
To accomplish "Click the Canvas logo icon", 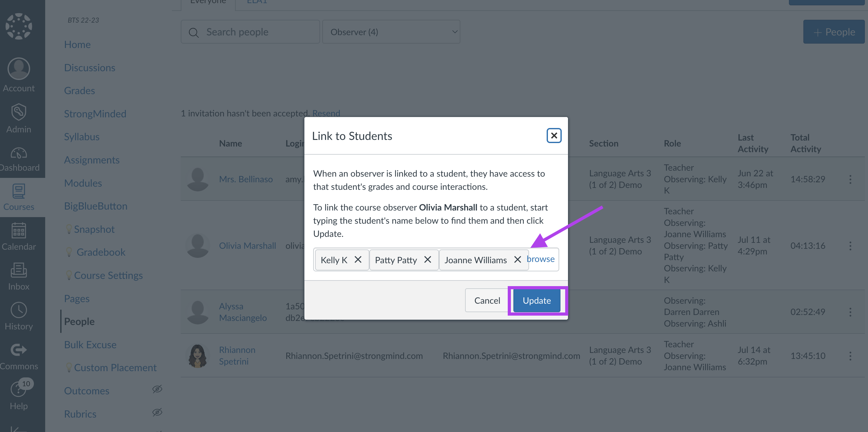I will [19, 26].
